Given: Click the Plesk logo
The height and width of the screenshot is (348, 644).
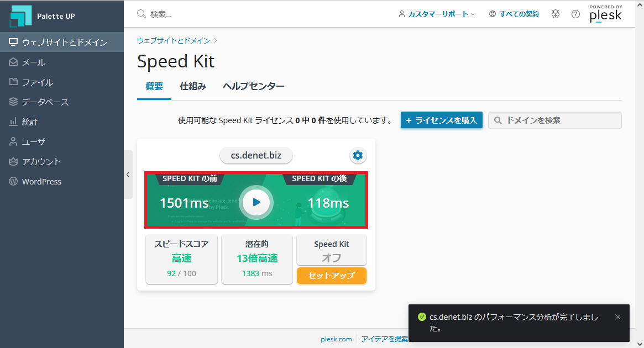Looking at the screenshot, I should [x=606, y=14].
